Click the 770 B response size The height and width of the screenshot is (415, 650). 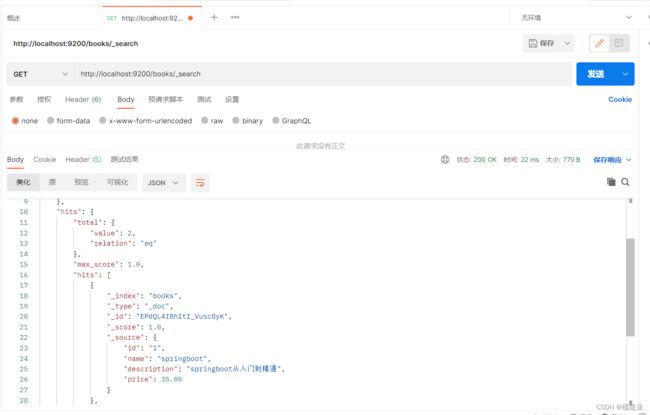pos(571,160)
